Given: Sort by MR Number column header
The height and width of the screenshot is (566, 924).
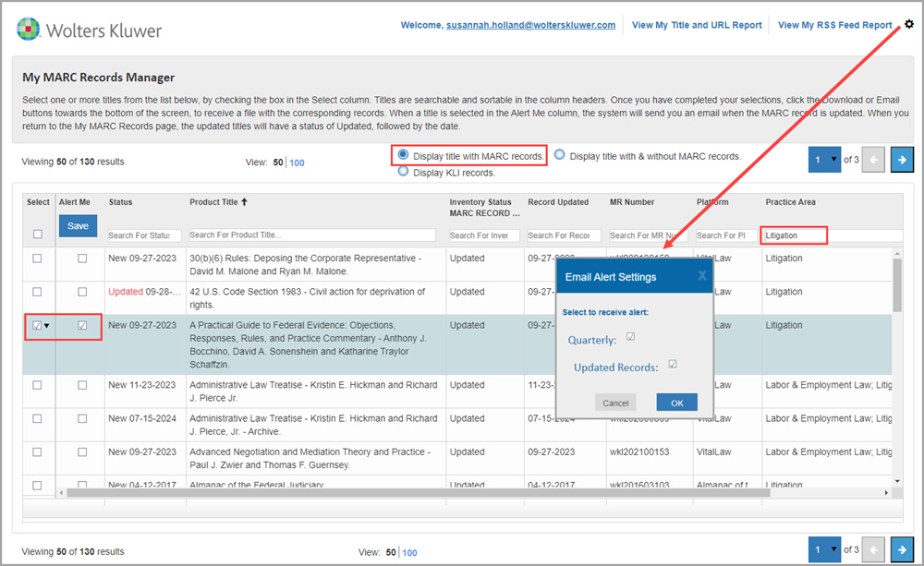Looking at the screenshot, I should tap(632, 201).
